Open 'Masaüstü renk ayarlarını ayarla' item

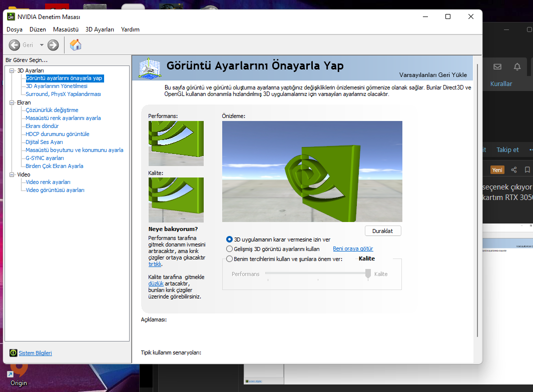tap(63, 118)
